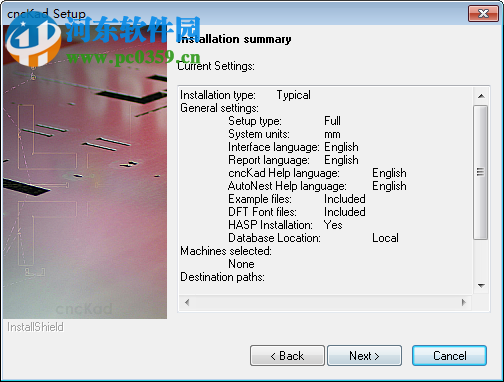This screenshot has height=382, width=504.
Task: Click the 'mm' units value
Action: coord(332,135)
